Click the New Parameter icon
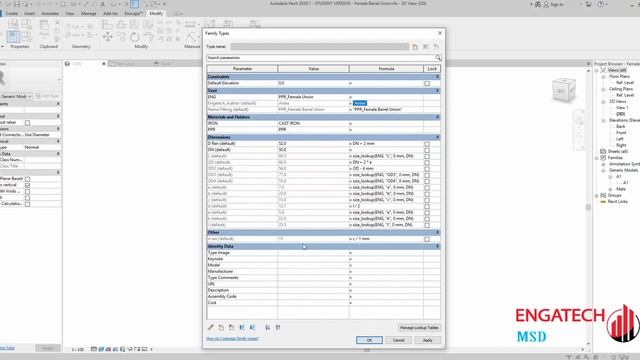The height and width of the screenshot is (360, 640). click(x=221, y=327)
